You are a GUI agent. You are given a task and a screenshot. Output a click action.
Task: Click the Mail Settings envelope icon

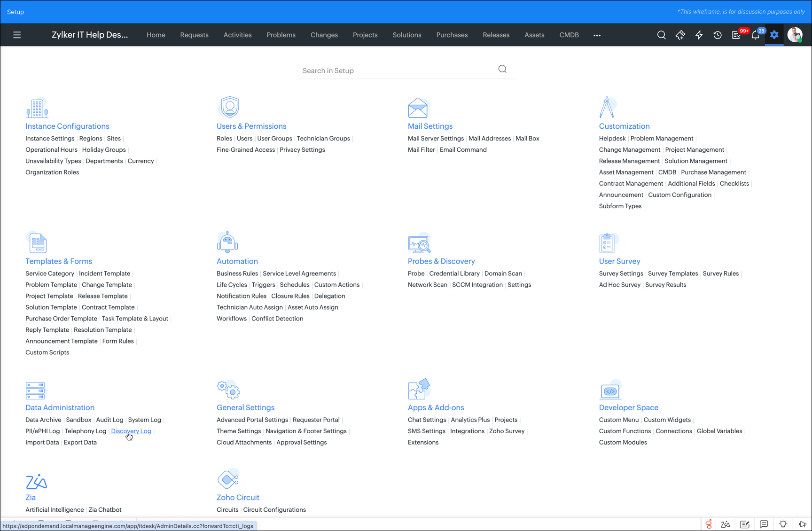pyautogui.click(x=418, y=108)
